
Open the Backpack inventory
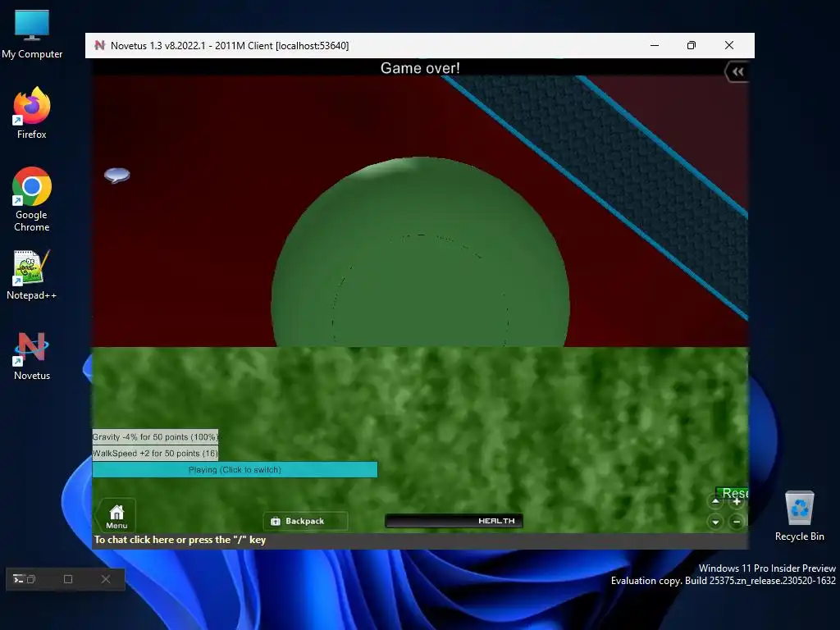(305, 521)
